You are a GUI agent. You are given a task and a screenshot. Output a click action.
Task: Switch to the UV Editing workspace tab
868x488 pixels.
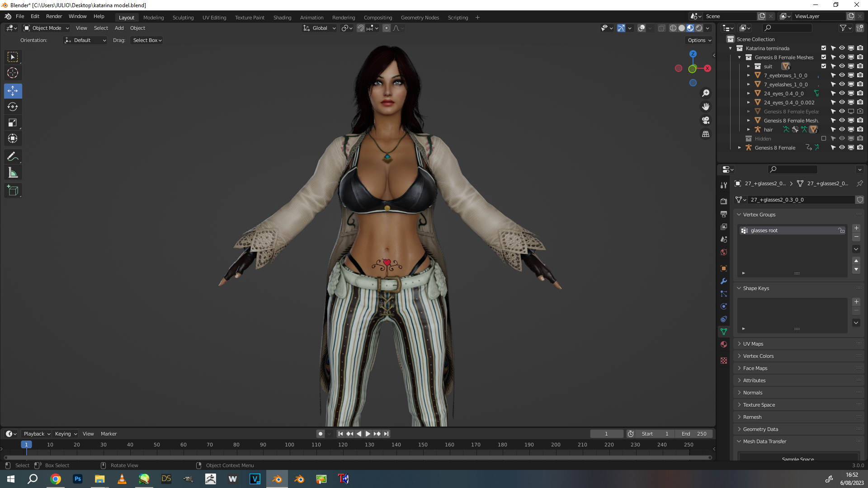(214, 18)
